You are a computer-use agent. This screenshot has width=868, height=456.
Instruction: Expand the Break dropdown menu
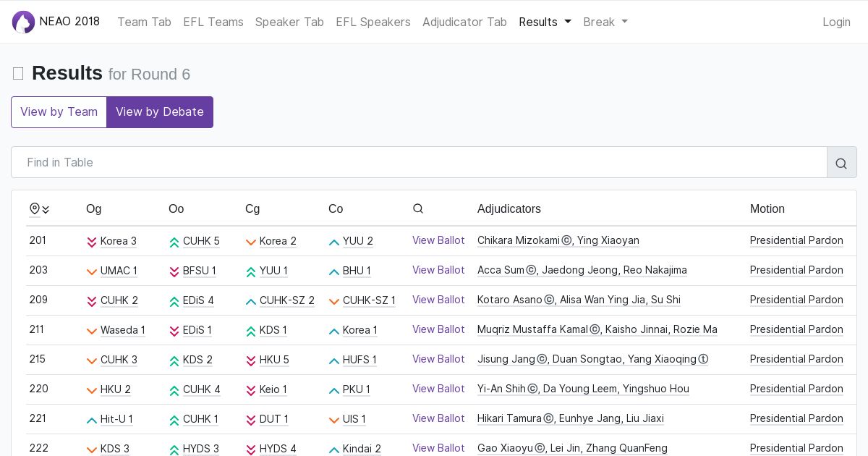coord(605,22)
